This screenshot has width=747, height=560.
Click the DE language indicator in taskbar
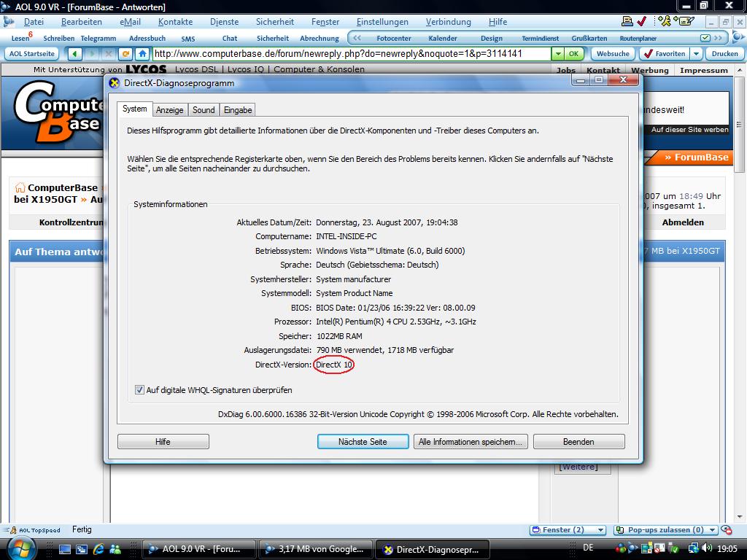[589, 548]
